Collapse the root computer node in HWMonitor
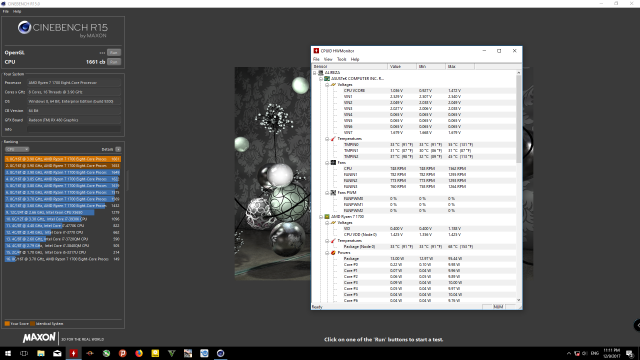640x360 pixels. tap(315, 73)
